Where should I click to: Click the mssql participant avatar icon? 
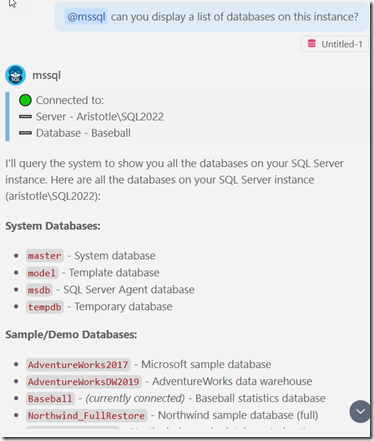(15, 75)
